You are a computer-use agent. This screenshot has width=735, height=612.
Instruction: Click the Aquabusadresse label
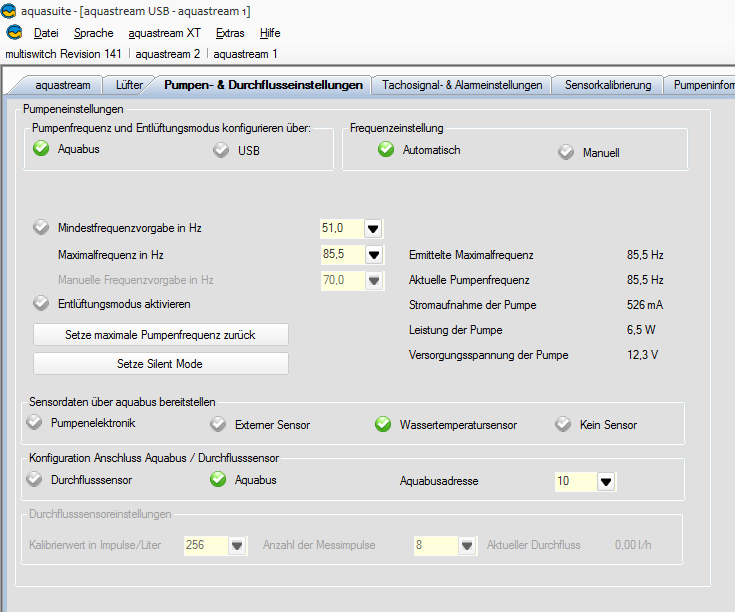coord(439,481)
